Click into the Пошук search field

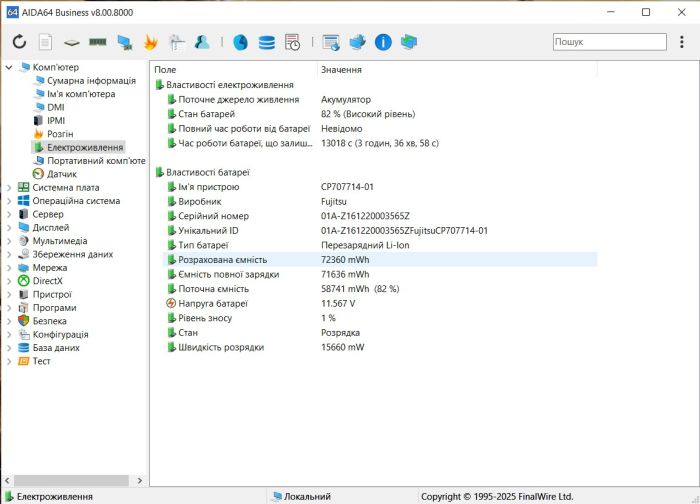click(x=609, y=42)
